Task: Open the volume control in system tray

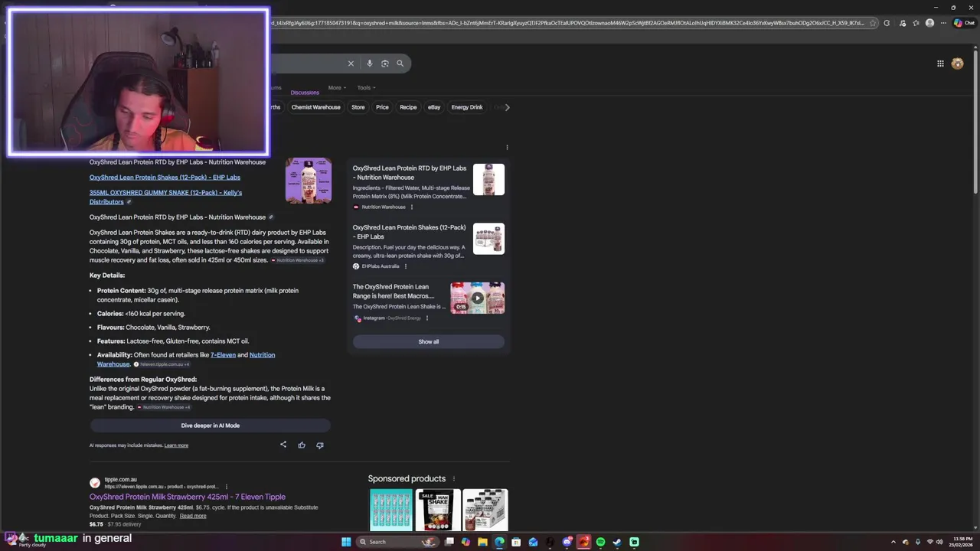Action: click(939, 542)
